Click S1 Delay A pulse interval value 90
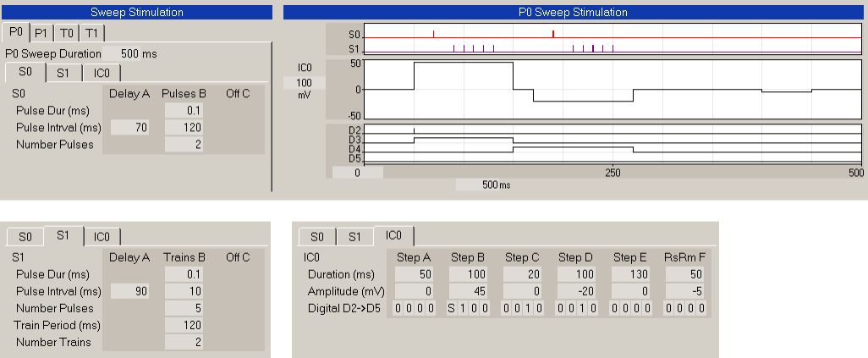The height and width of the screenshot is (358, 868). coord(129,291)
